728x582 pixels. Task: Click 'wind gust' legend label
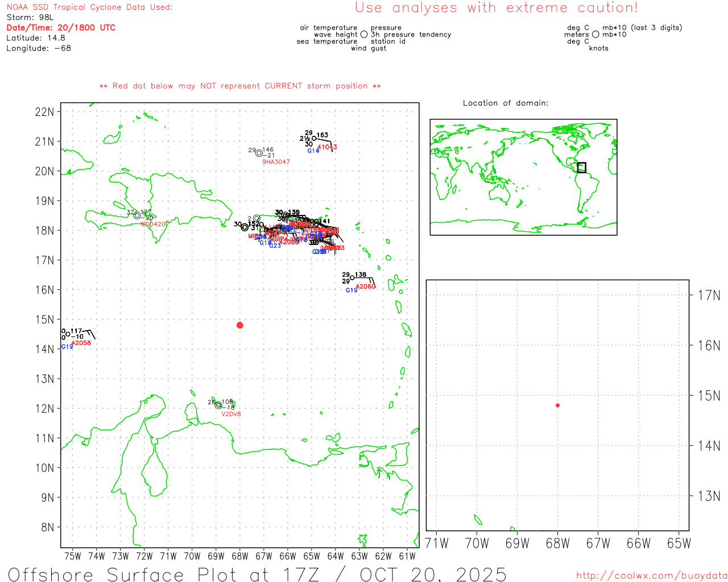[369, 48]
